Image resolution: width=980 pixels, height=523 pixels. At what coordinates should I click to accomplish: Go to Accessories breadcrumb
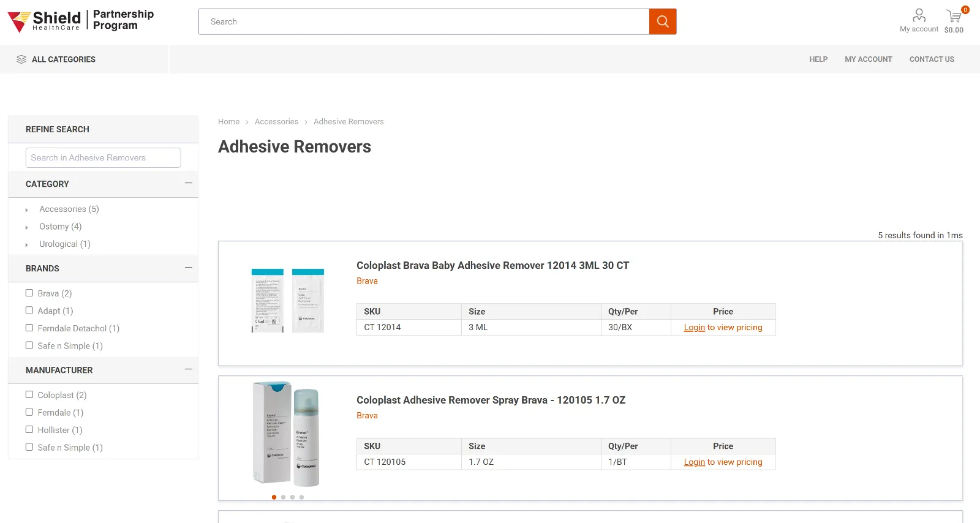[x=276, y=122]
